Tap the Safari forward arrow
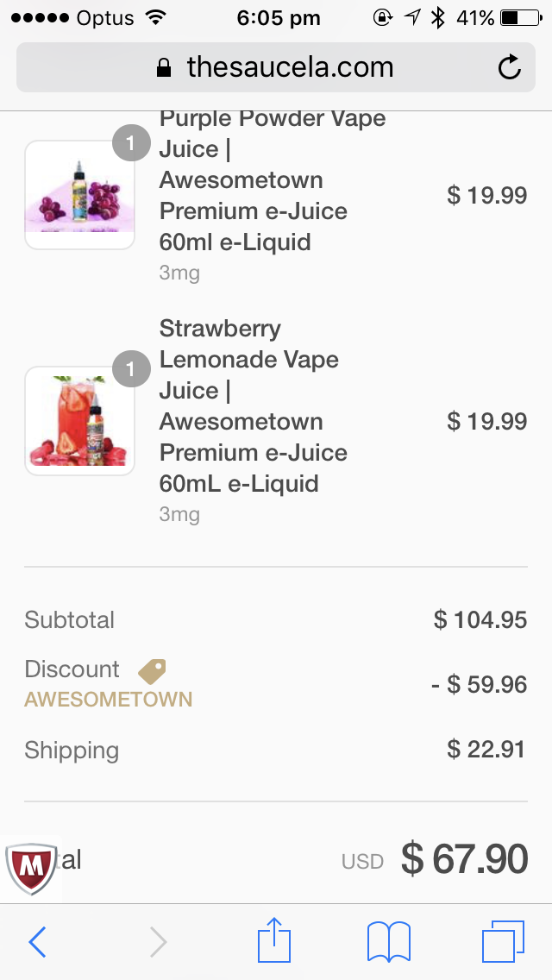 click(x=158, y=942)
